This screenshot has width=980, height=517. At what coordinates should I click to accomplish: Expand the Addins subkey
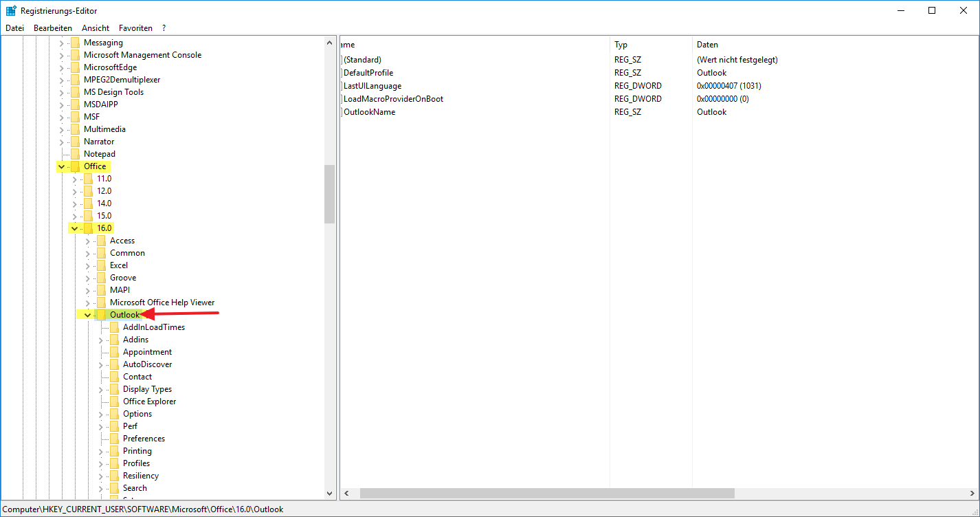(x=101, y=340)
